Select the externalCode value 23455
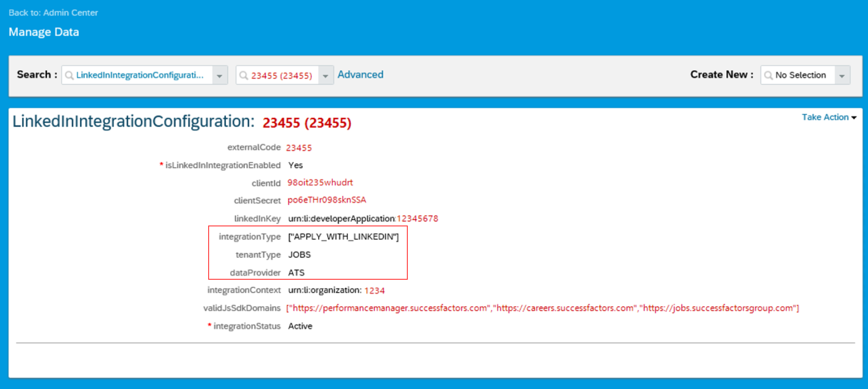868x389 pixels. [299, 148]
